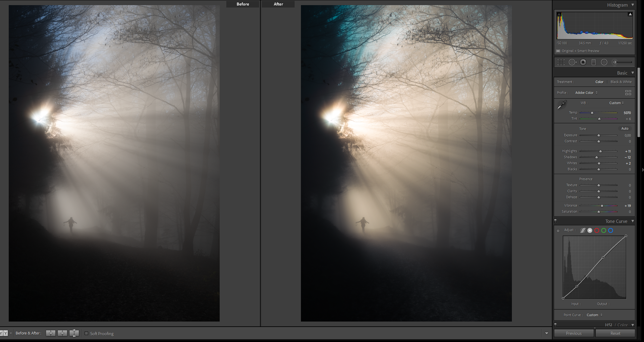This screenshot has height=342, width=644.
Task: Click the Dehaze slider handle
Action: pos(599,197)
